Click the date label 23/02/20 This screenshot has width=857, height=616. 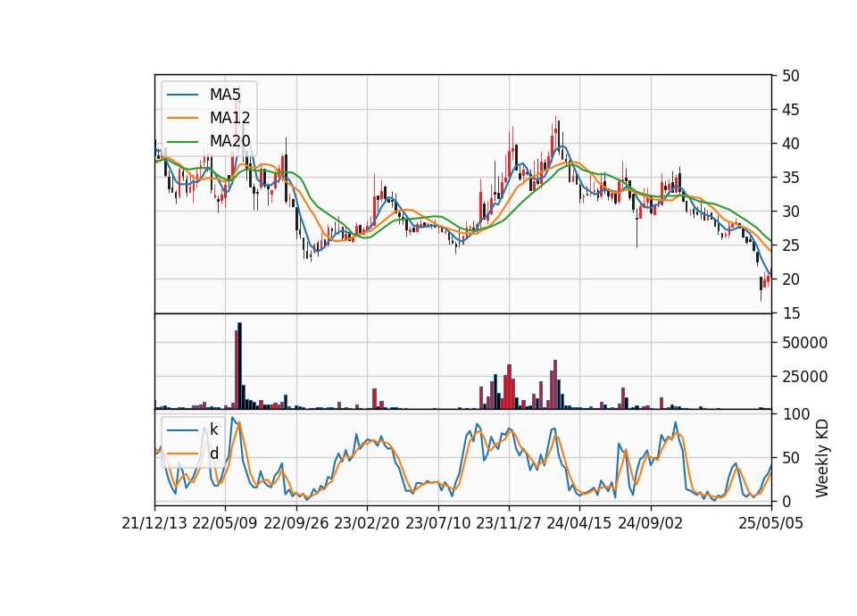(367, 523)
